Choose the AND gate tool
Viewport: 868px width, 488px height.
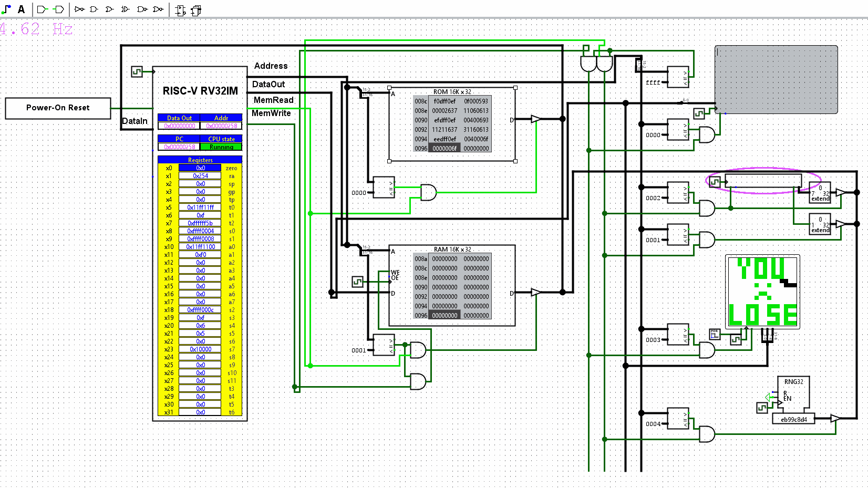pyautogui.click(x=94, y=9)
